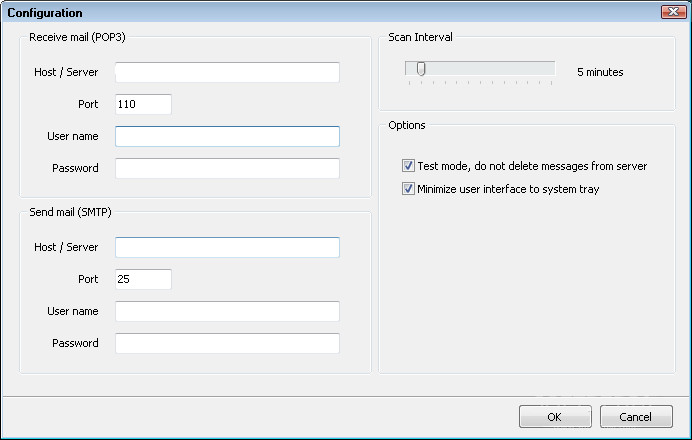Click the SMTP Host / Server field
The height and width of the screenshot is (440, 692).
pyautogui.click(x=227, y=247)
